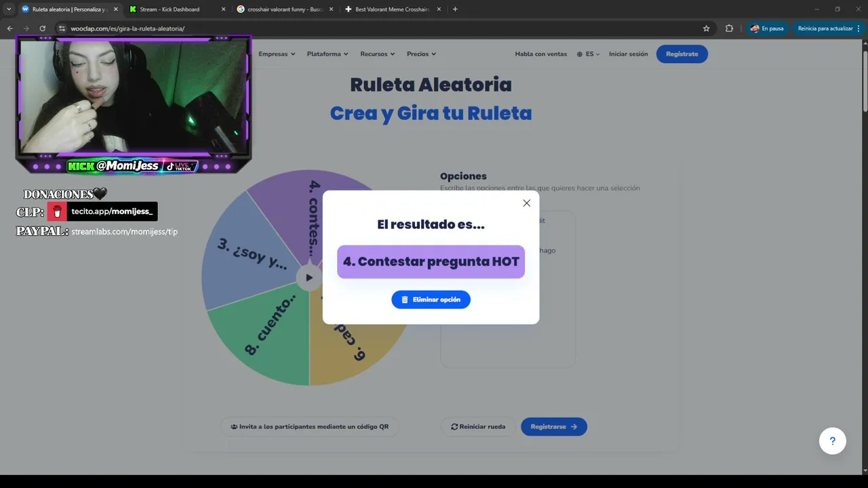Open the Habla con ventas link

click(x=540, y=54)
